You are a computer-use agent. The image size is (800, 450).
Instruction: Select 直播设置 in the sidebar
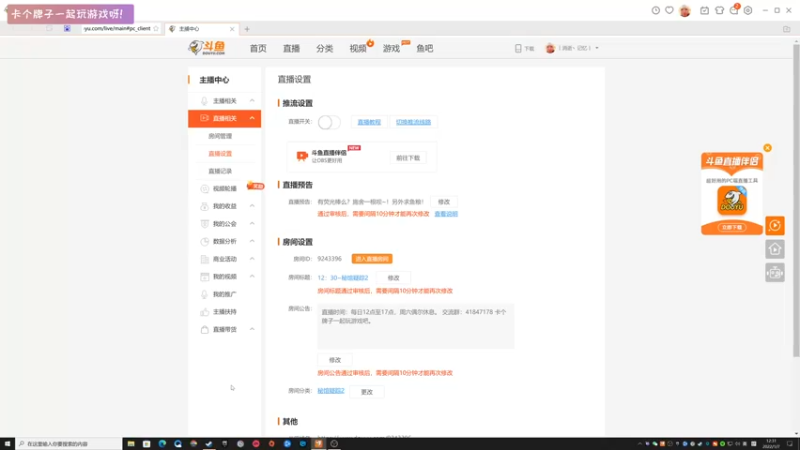coord(220,154)
